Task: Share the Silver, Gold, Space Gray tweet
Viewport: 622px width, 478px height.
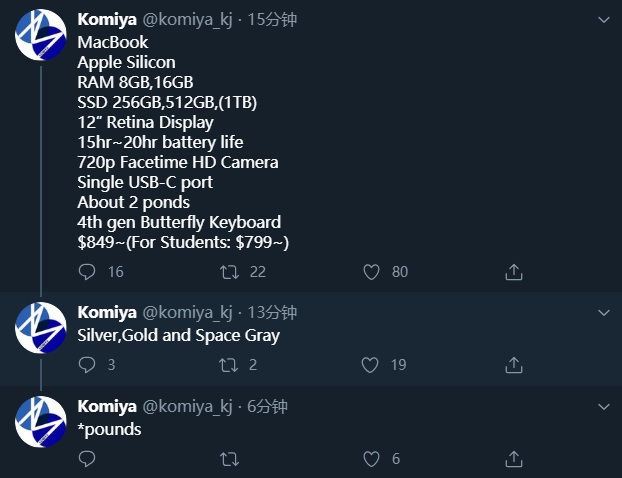Action: coord(514,365)
